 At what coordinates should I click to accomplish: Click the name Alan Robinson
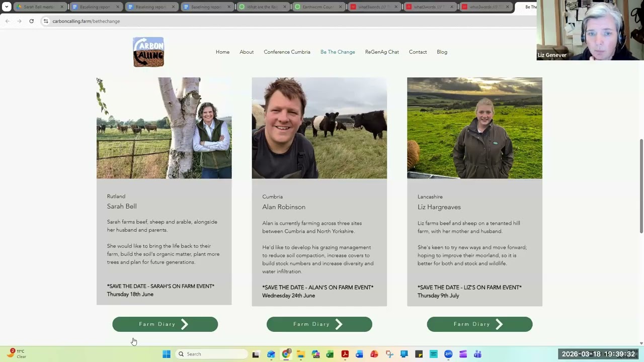point(284,207)
